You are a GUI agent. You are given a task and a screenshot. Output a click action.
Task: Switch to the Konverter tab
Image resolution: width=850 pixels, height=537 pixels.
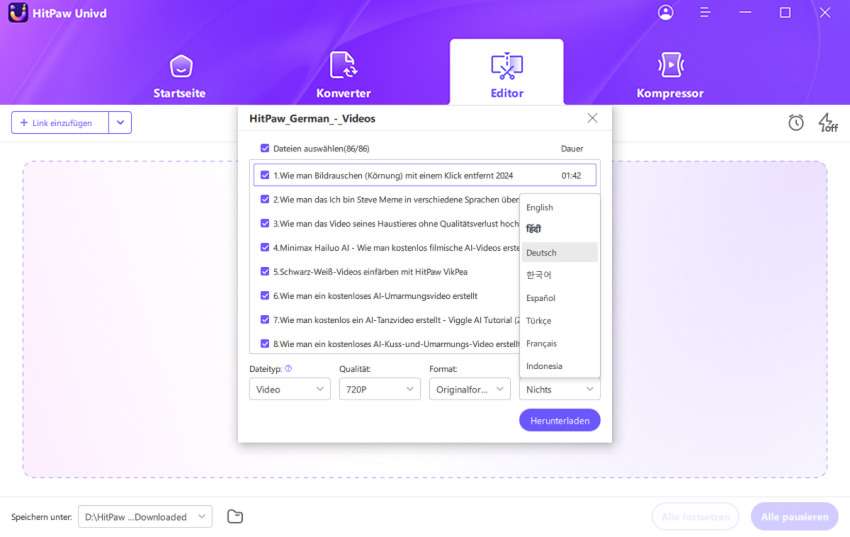click(343, 75)
